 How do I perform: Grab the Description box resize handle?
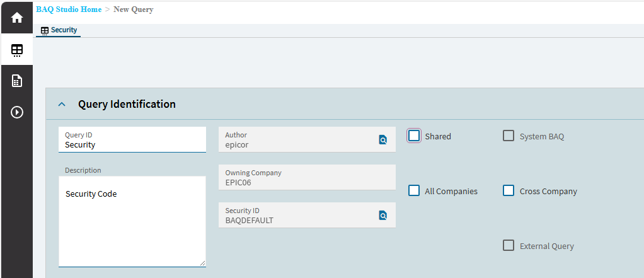[202, 264]
